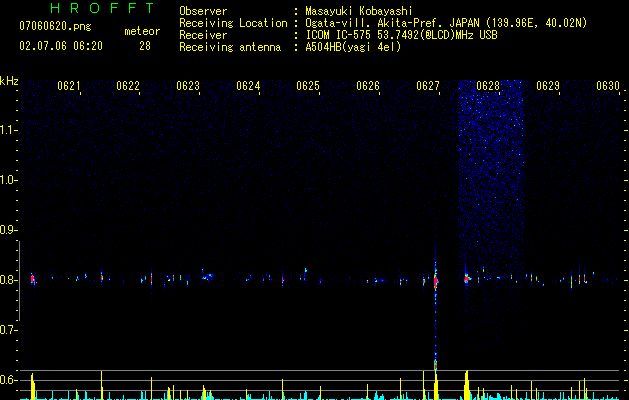
Task: Click the 0.6 kHz axis label
Action: tap(8, 380)
